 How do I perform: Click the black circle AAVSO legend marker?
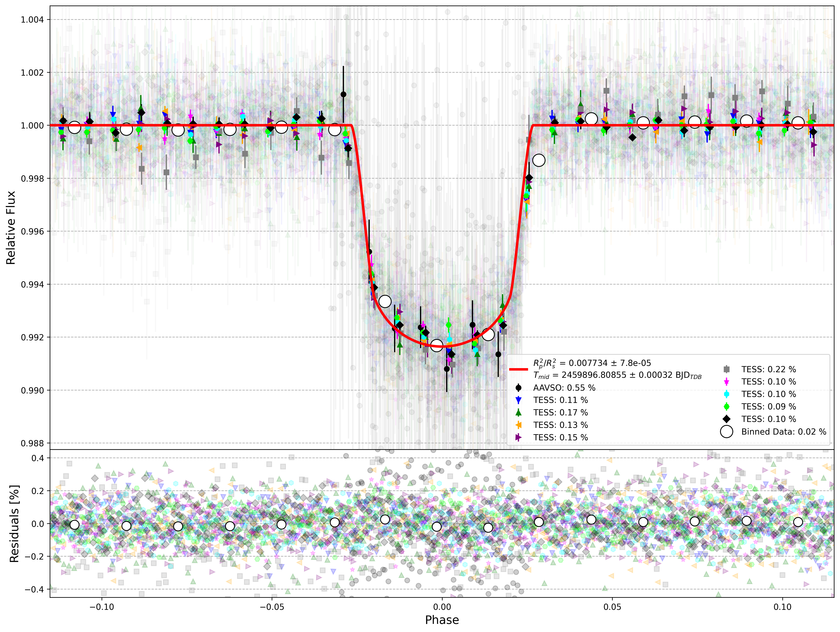518,388
